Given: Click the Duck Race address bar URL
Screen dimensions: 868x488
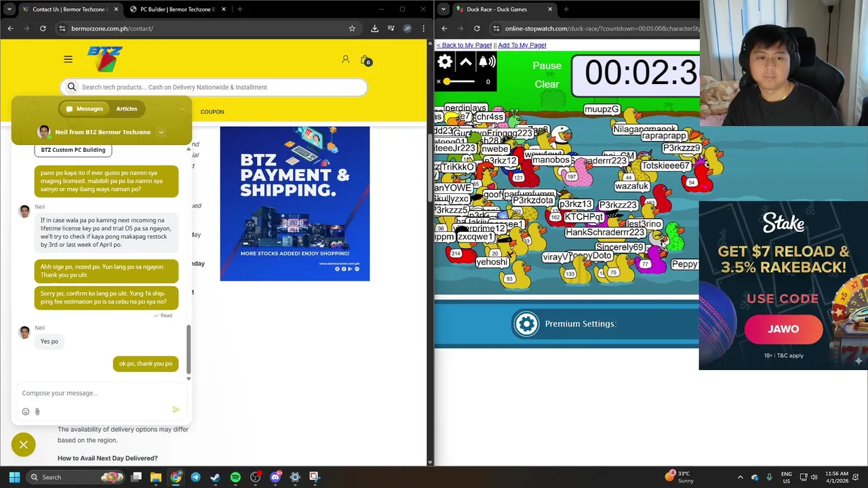Looking at the screenshot, I should pos(603,28).
